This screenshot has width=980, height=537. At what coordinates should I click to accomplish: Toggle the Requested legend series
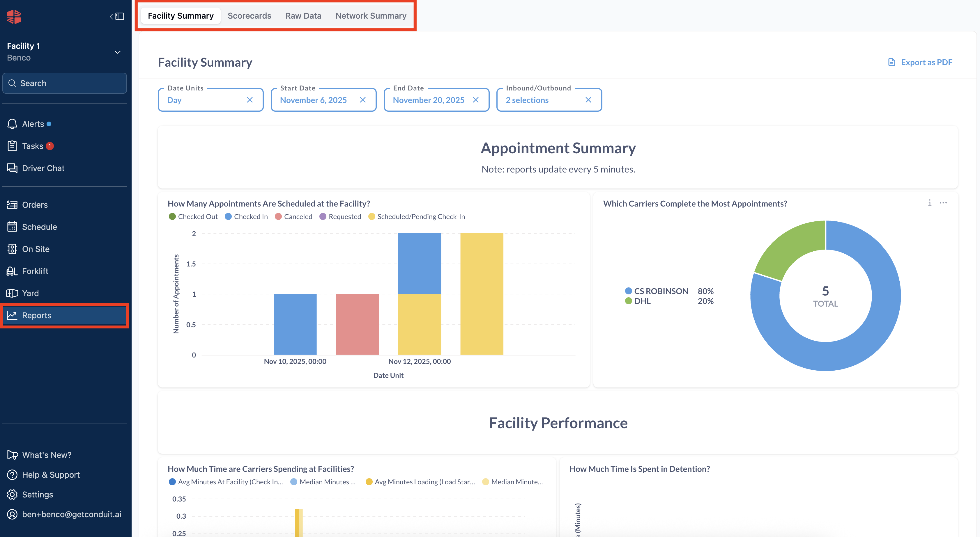(x=340, y=217)
